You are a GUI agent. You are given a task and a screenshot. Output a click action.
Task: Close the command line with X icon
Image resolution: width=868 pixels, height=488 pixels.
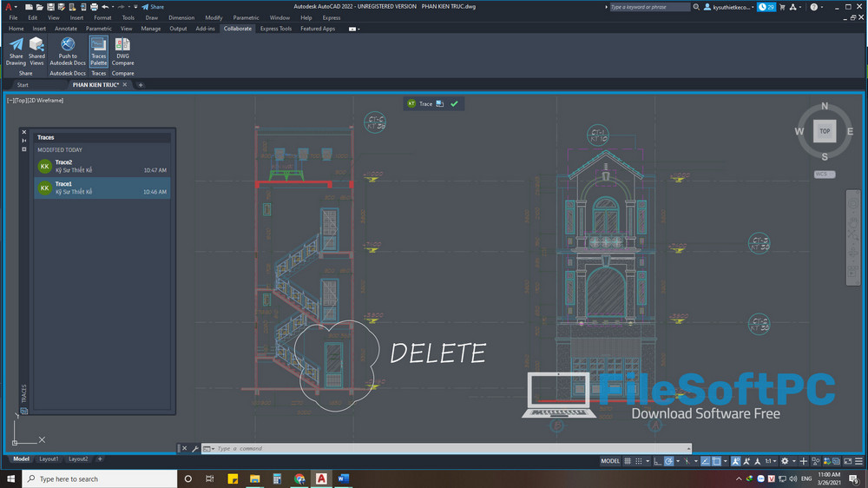click(x=184, y=449)
